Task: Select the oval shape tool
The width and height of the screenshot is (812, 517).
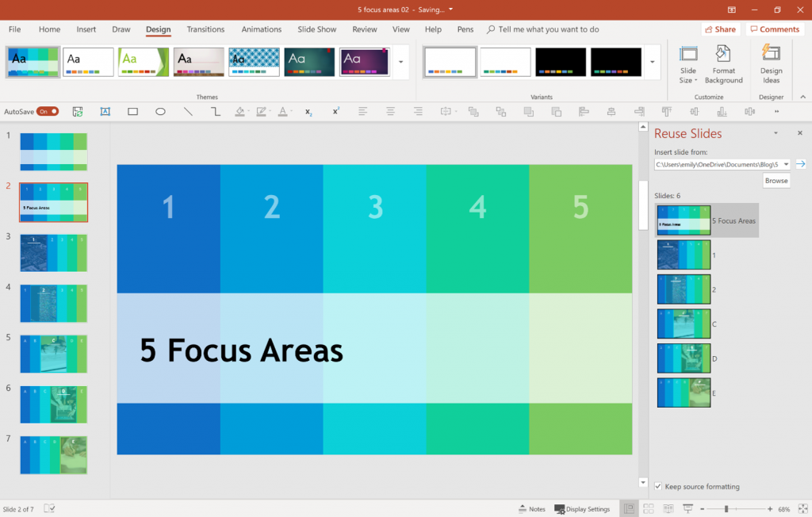Action: (160, 111)
